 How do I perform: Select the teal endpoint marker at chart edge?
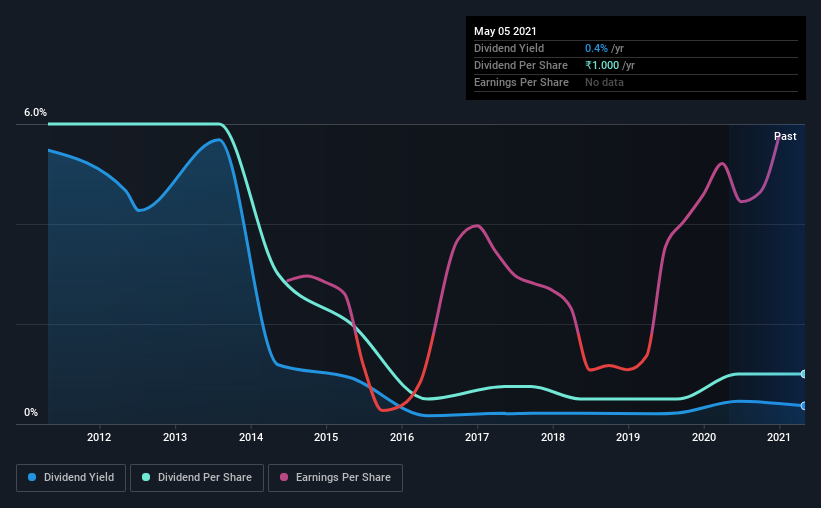(x=803, y=374)
